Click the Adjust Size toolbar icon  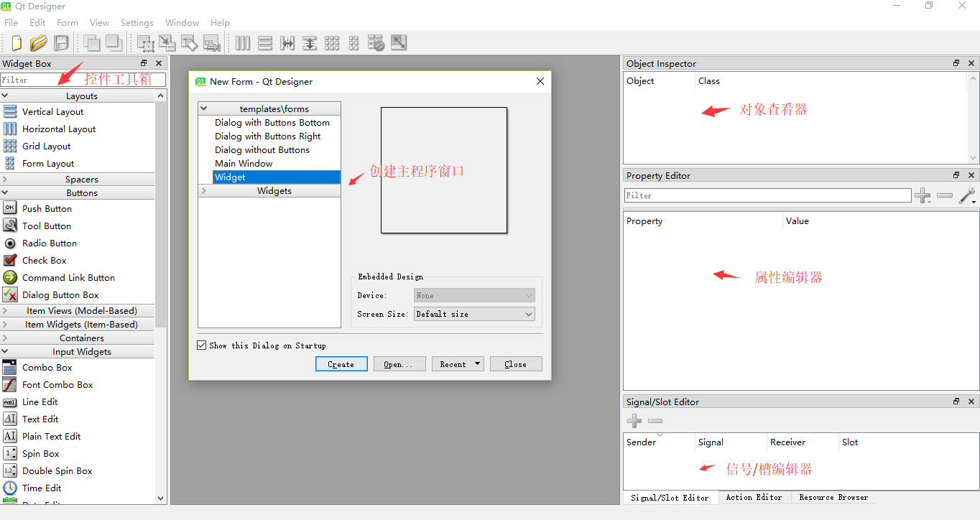point(399,43)
